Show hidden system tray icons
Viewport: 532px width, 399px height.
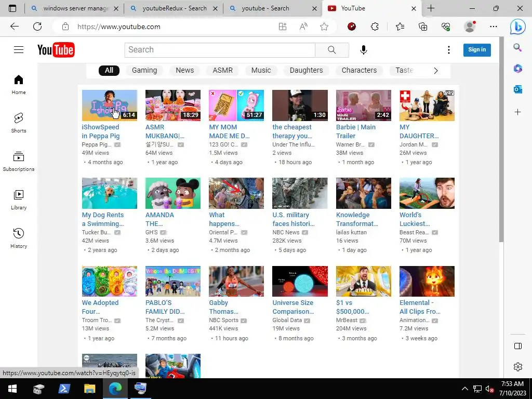[x=465, y=389]
